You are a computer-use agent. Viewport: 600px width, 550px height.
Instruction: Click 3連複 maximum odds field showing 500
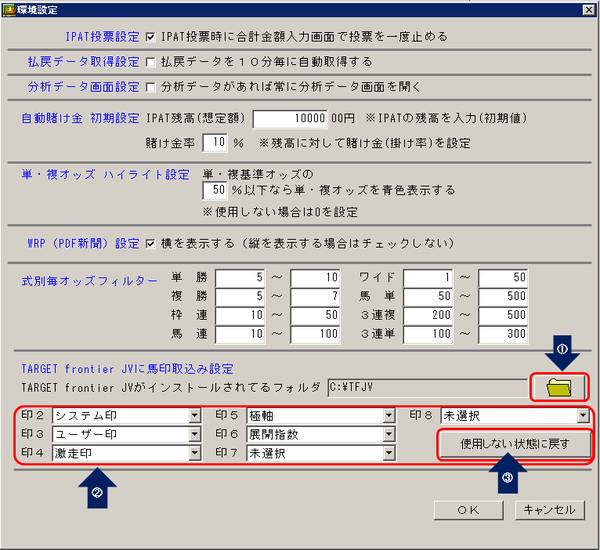pyautogui.click(x=503, y=315)
